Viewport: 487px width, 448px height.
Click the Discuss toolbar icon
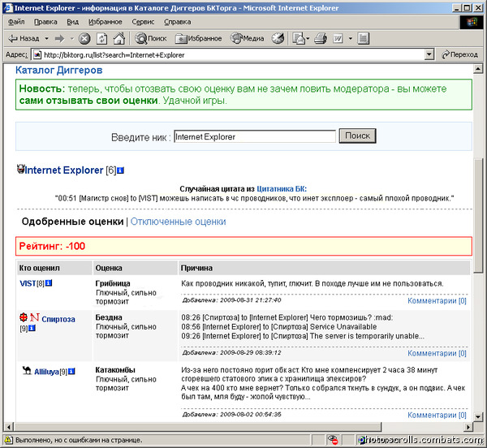(x=363, y=38)
